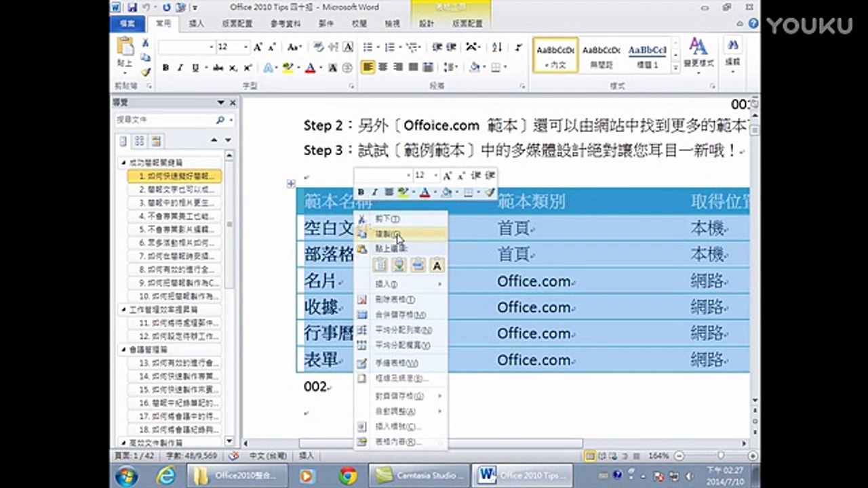Toggle Align Right in the paragraph group
This screenshot has height=488, width=868.
pos(398,68)
